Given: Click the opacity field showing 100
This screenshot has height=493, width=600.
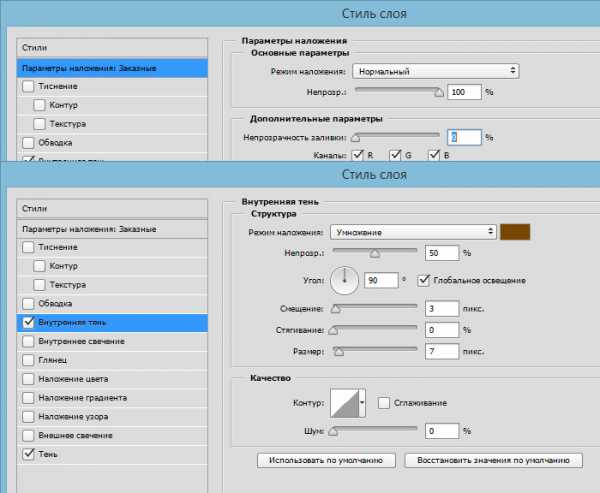Looking at the screenshot, I should (464, 92).
